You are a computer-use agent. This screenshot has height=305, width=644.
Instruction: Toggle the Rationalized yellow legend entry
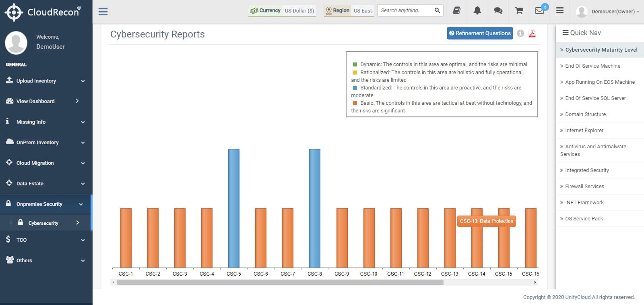(438, 76)
